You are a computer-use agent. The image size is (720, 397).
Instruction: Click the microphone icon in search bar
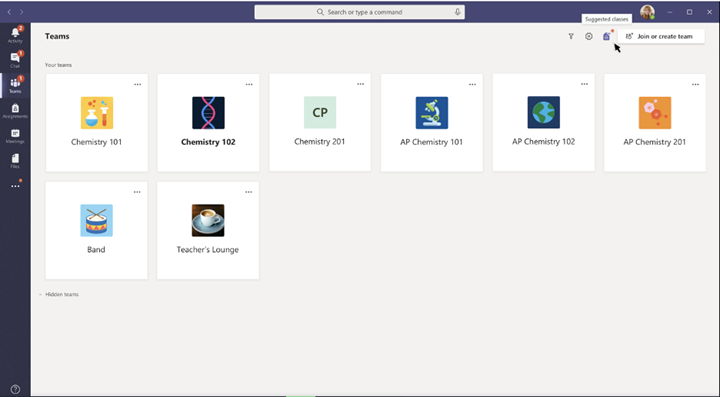(457, 12)
